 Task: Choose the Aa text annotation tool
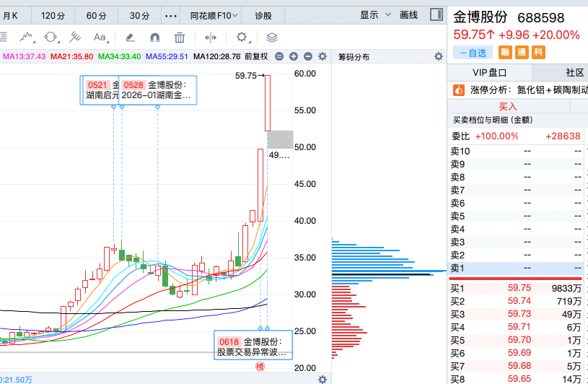coord(100,37)
